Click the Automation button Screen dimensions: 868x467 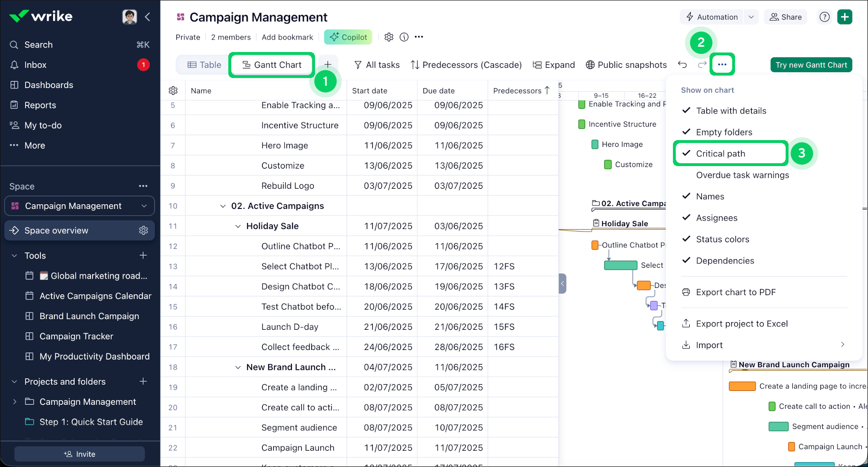coord(712,17)
